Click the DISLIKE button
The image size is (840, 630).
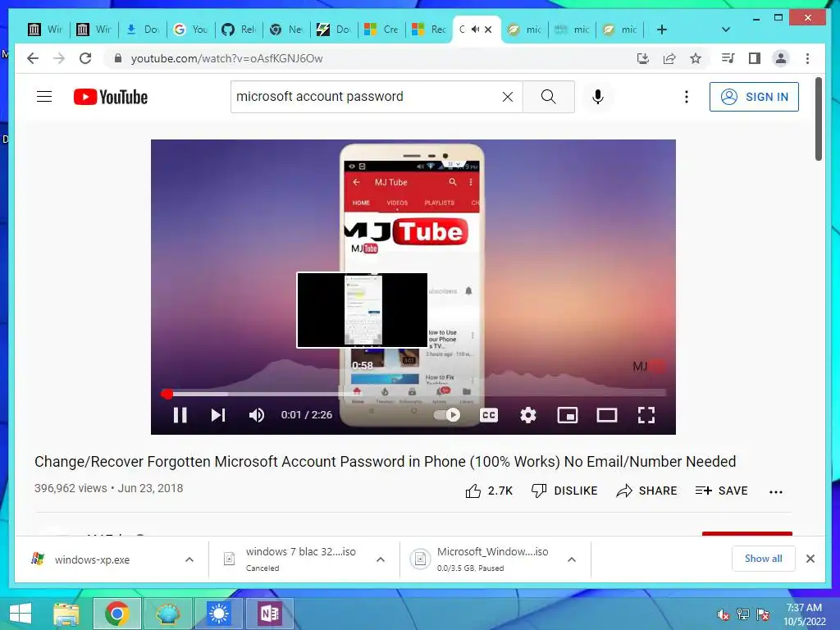pos(564,491)
